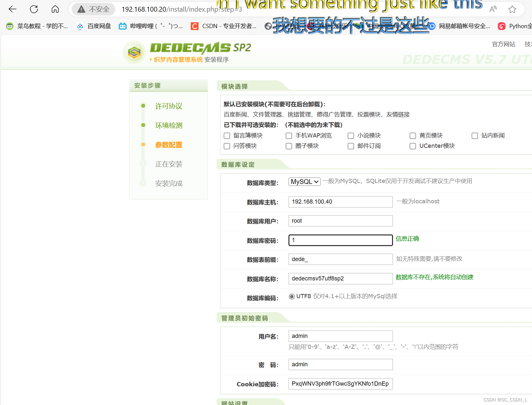
Task: Check the 黄页模块 option
Action: [x=413, y=136]
